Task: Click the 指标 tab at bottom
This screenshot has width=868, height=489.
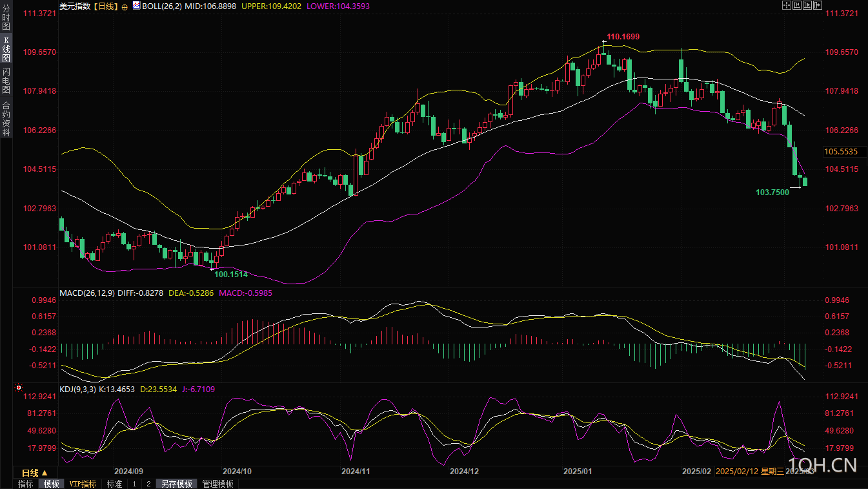Action: pyautogui.click(x=26, y=484)
